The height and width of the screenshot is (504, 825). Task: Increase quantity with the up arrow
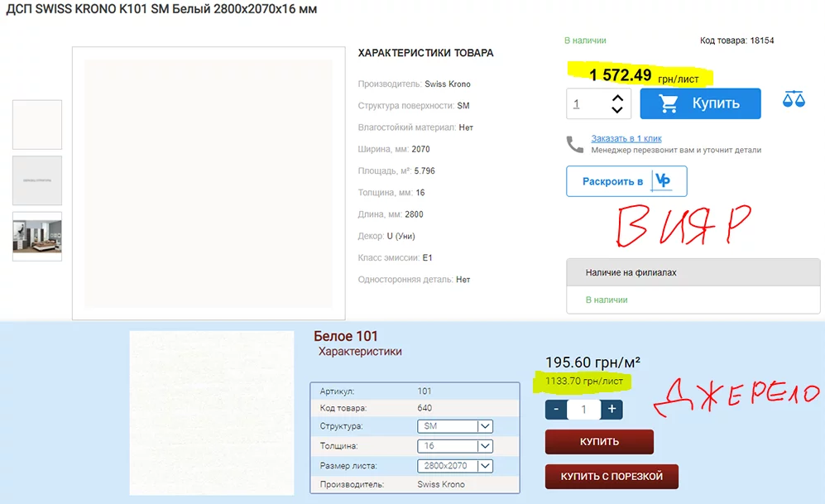pos(617,98)
